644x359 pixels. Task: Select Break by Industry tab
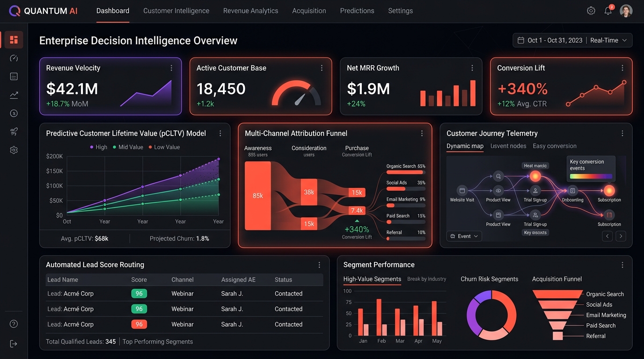pos(426,279)
